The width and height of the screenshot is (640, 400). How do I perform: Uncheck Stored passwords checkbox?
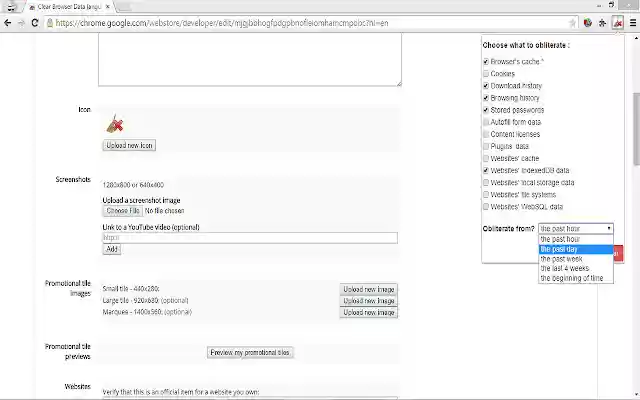click(x=486, y=110)
